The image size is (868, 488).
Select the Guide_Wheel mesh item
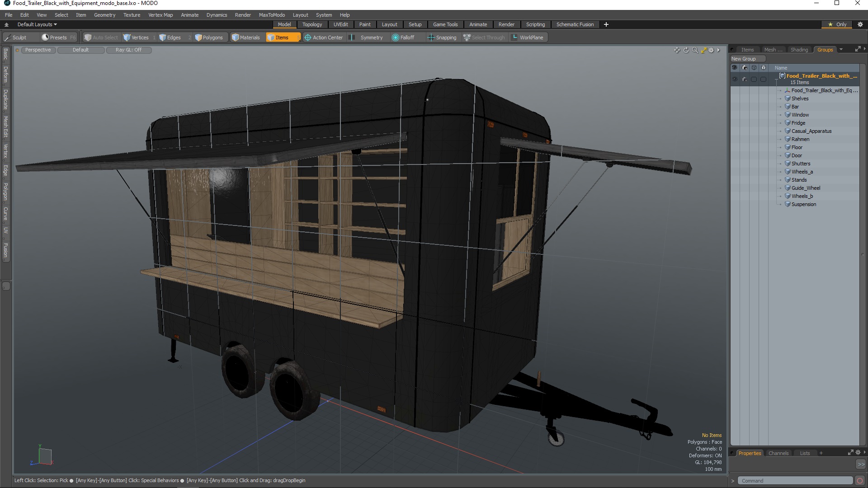(x=805, y=188)
